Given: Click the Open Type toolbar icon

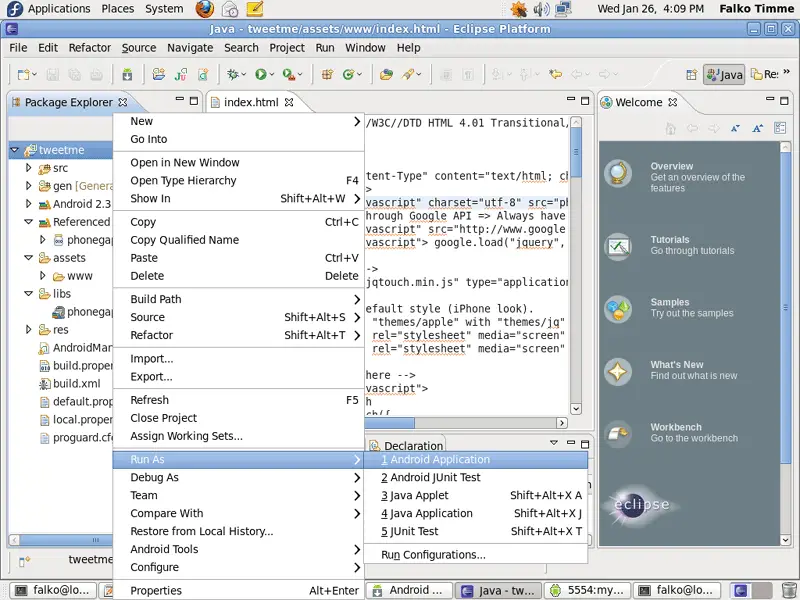Looking at the screenshot, I should click(386, 74).
